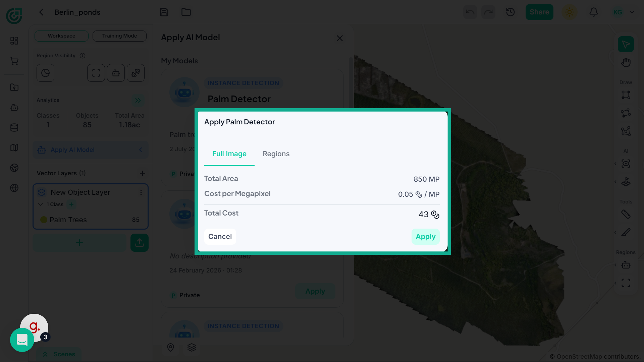
Task: Cancel the Apply Palm Detector dialog
Action: [220, 237]
